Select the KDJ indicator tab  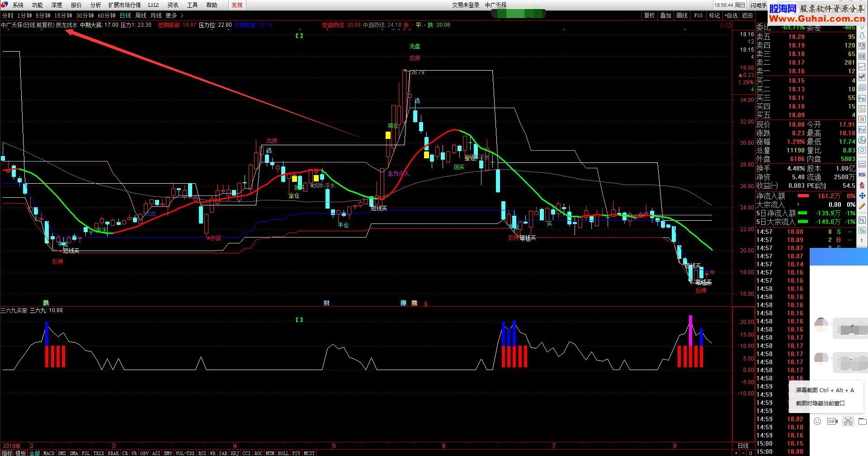coord(235,453)
